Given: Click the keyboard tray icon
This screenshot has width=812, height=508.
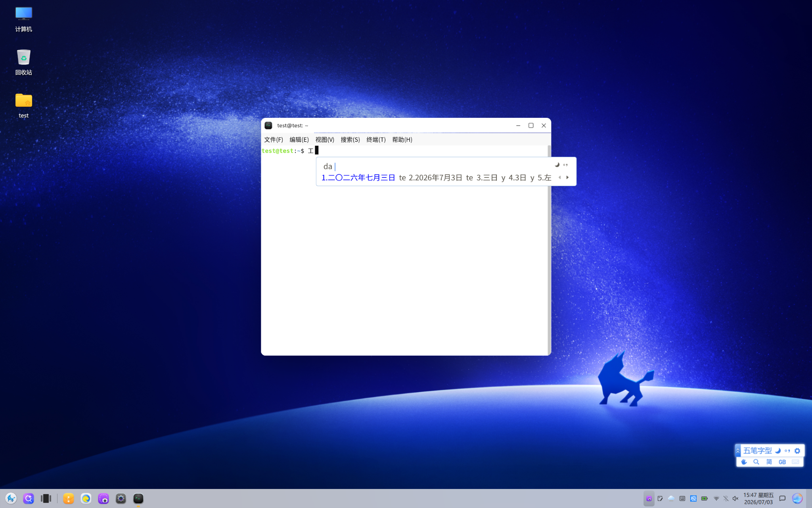Looking at the screenshot, I should tap(682, 498).
